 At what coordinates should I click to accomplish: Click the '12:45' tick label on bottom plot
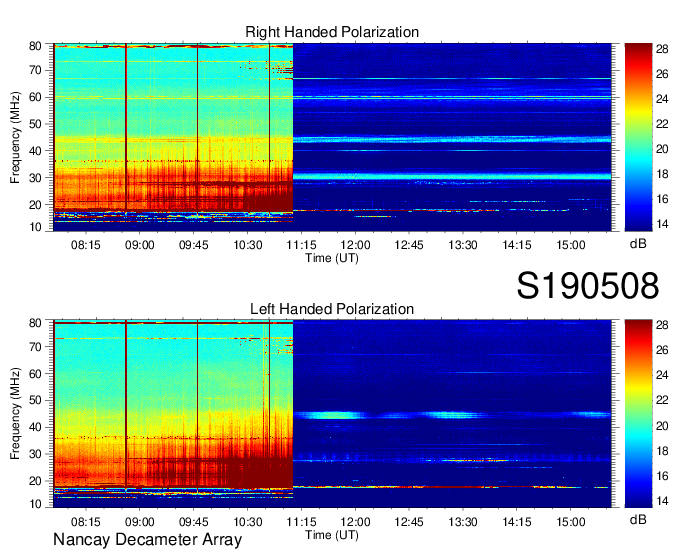click(x=409, y=522)
